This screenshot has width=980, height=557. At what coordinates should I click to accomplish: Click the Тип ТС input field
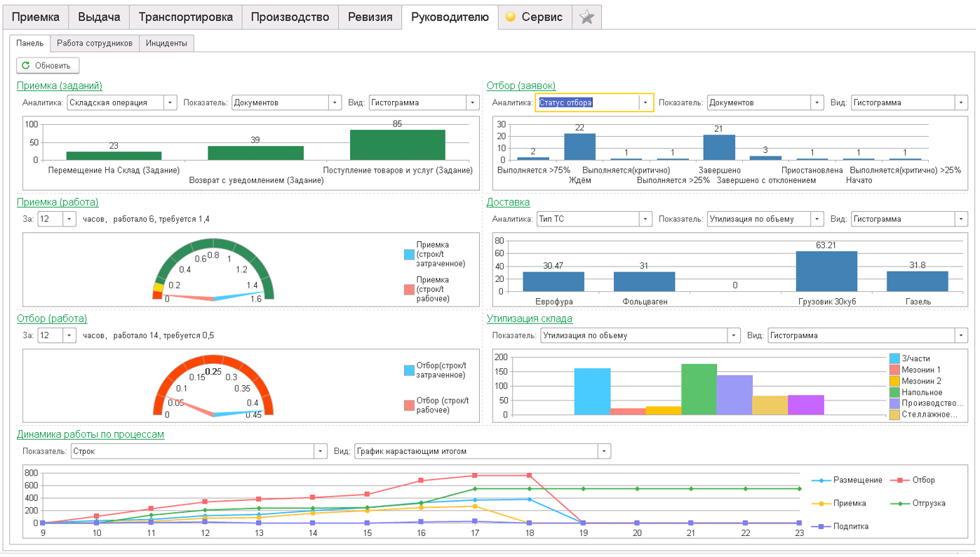(x=588, y=219)
